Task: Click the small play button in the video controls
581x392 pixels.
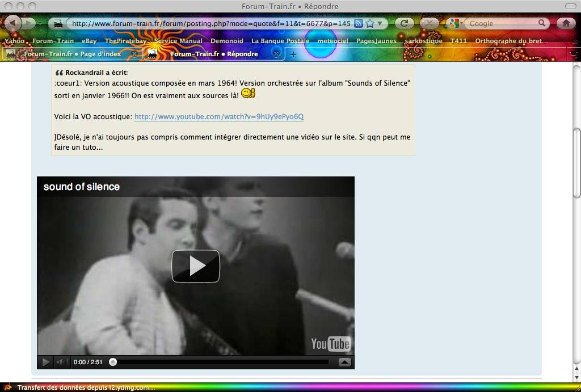Action: click(x=45, y=362)
